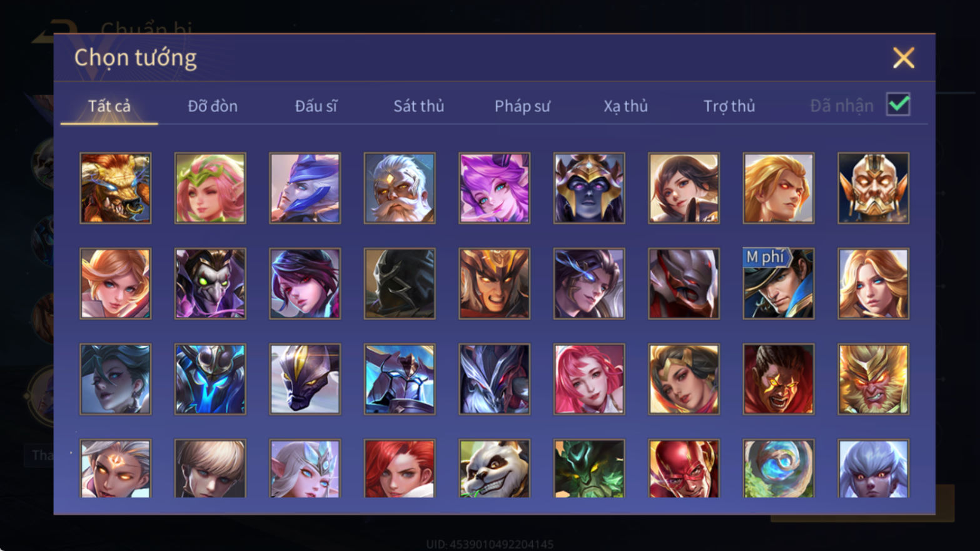The image size is (980, 551).
Task: Pick the red masked speedster hero
Action: (x=684, y=468)
